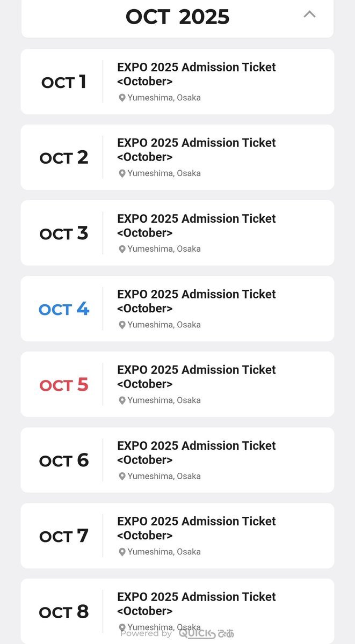The width and height of the screenshot is (355, 644).
Task: Choose the blue OCT 4 date
Action: pos(63,309)
